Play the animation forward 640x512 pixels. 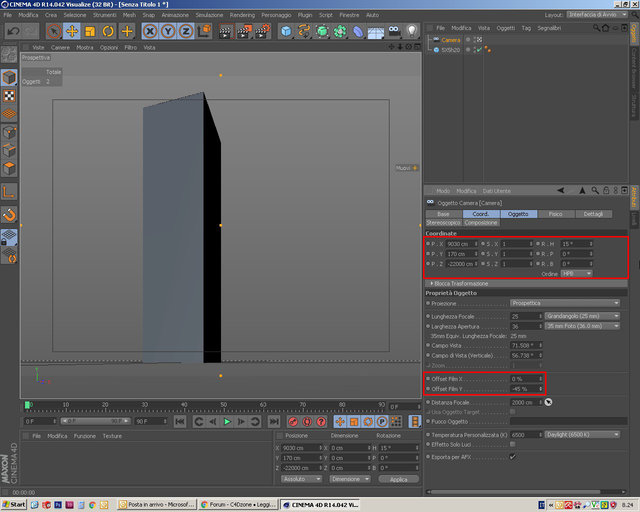click(227, 421)
